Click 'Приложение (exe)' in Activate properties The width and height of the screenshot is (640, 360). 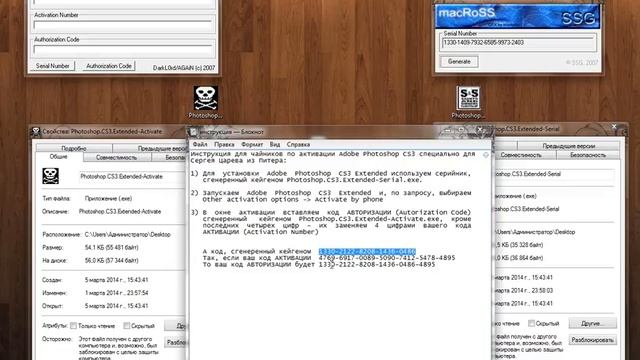108,198
